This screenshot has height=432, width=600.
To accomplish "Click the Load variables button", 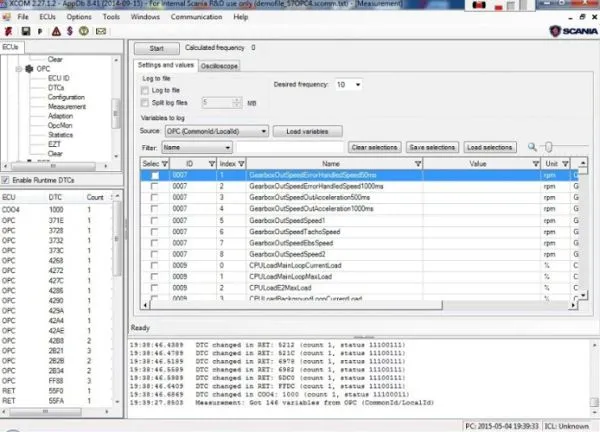I will coord(307,131).
